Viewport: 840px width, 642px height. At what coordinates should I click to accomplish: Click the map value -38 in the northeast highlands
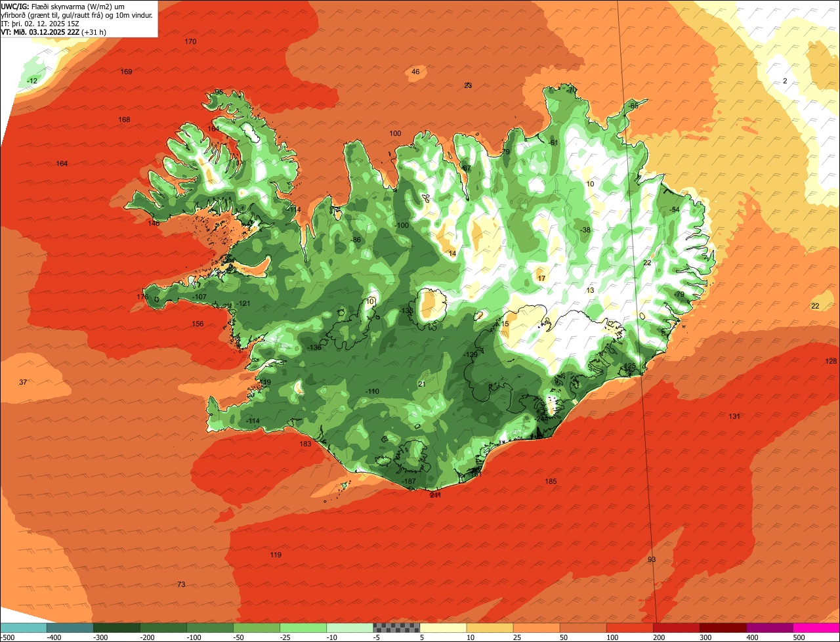pyautogui.click(x=585, y=230)
